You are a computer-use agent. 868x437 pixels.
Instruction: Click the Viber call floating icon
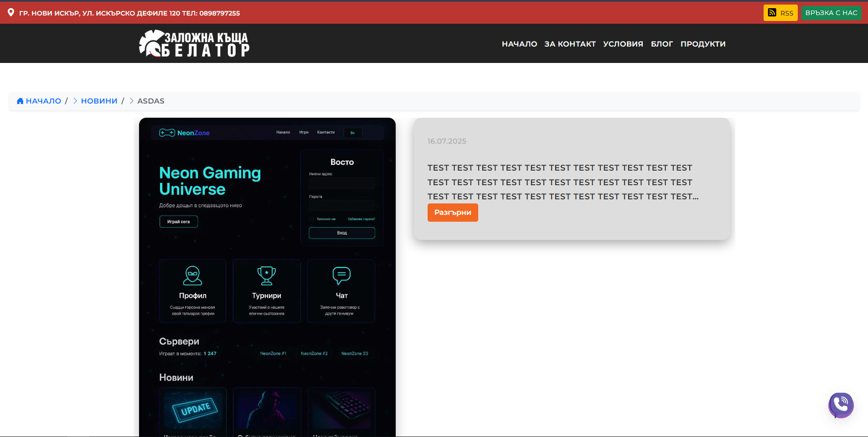tap(841, 405)
